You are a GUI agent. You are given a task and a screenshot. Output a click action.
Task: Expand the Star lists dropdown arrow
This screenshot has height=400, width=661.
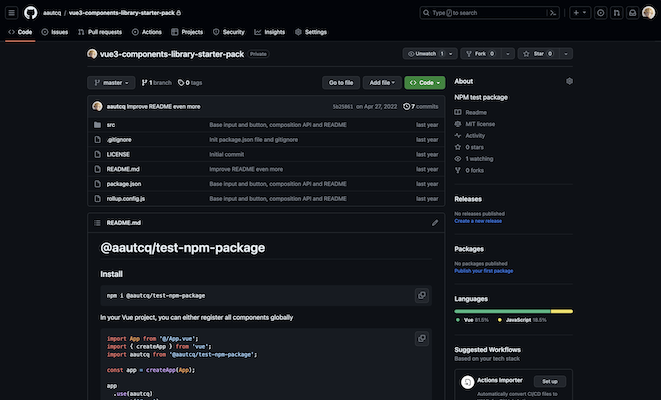click(x=566, y=54)
